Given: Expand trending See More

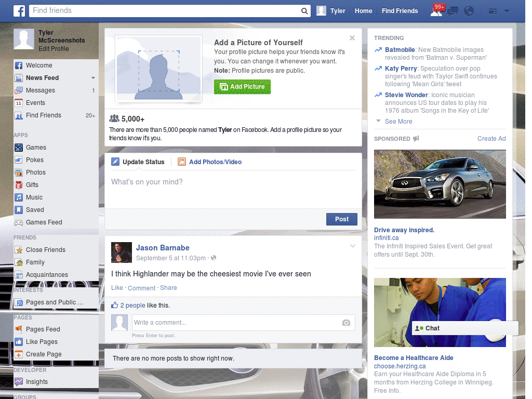Looking at the screenshot, I should pos(398,122).
